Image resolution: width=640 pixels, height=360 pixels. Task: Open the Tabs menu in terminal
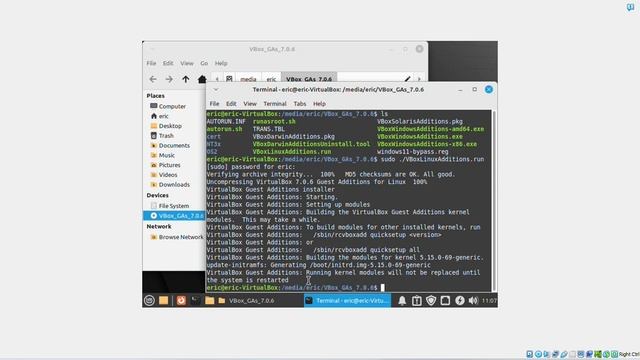click(x=300, y=104)
